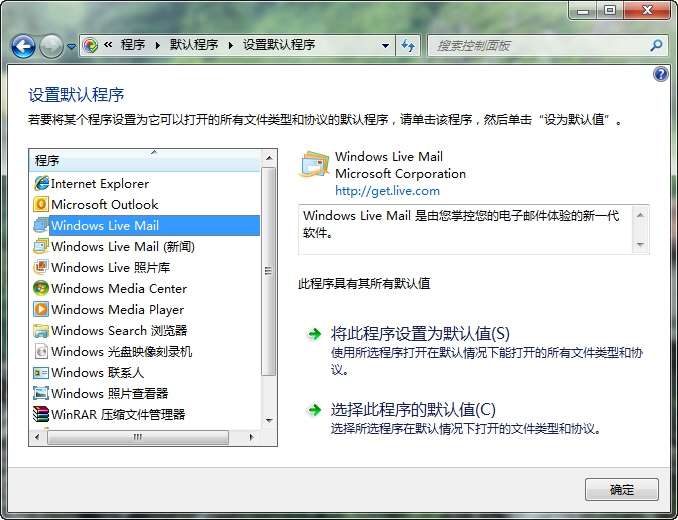Click the Windows Media Player icon

coord(41,309)
